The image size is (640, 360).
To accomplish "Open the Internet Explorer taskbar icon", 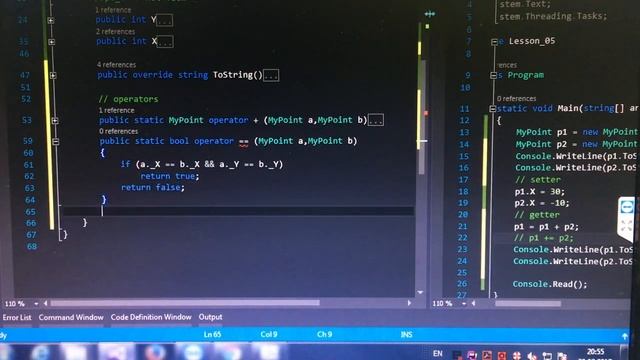I will tap(40, 353).
